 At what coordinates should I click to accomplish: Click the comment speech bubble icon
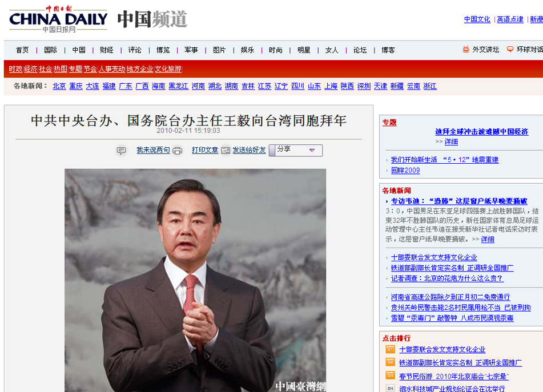click(x=121, y=151)
